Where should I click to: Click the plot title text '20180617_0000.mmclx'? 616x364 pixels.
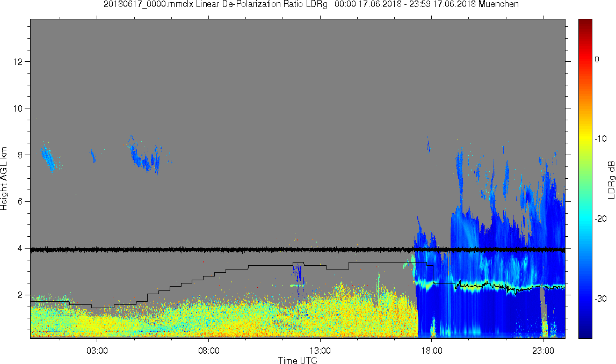[148, 4]
